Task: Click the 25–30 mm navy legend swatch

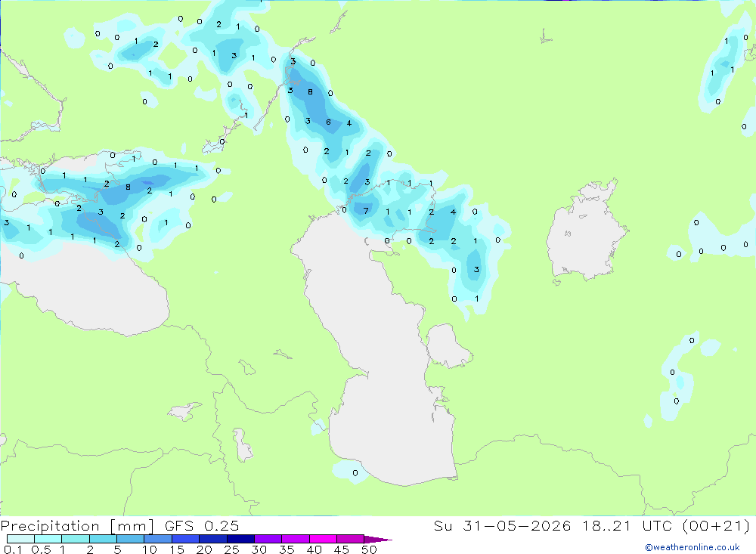Action: click(240, 539)
